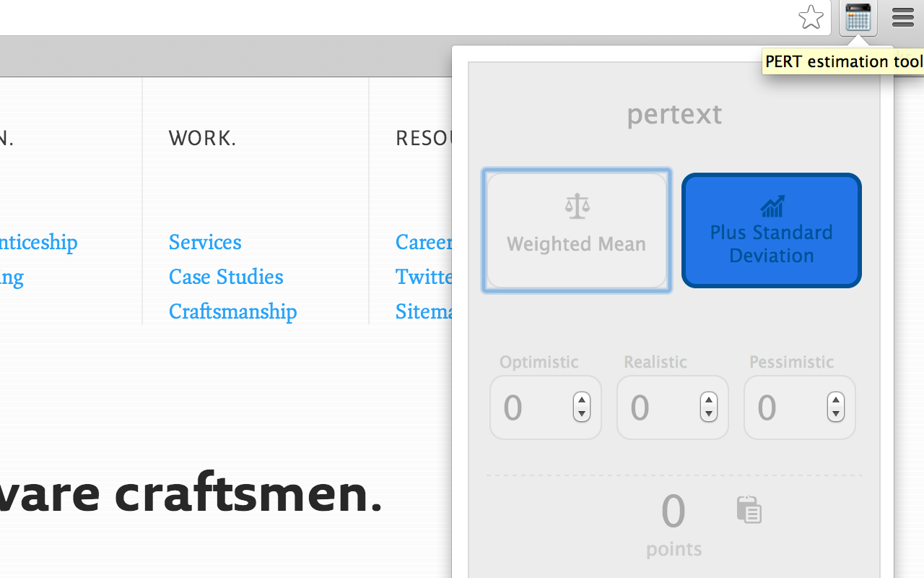The image size is (924, 578).
Task: Click the bar chart icon on Plus Standard Deviation
Action: 772,207
